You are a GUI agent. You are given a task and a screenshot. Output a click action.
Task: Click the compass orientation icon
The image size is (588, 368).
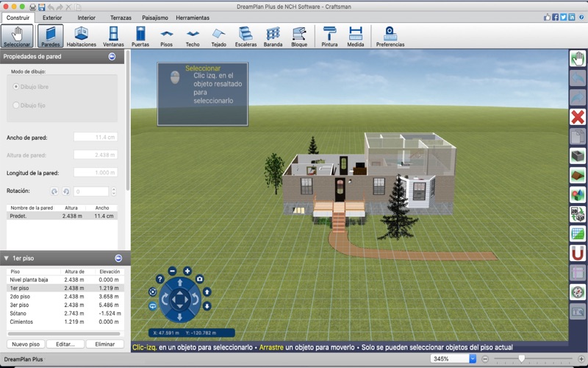[578, 291]
